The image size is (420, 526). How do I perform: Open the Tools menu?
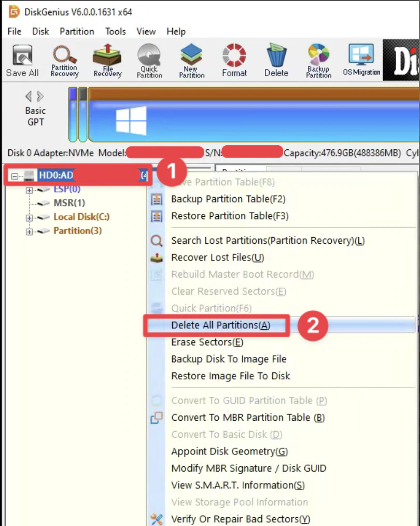click(x=115, y=32)
